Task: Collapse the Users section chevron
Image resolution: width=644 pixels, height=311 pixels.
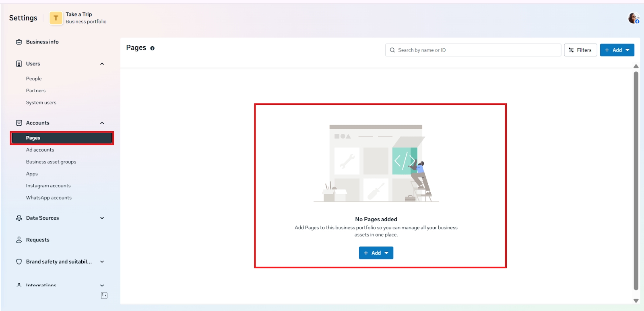Action: (x=102, y=64)
